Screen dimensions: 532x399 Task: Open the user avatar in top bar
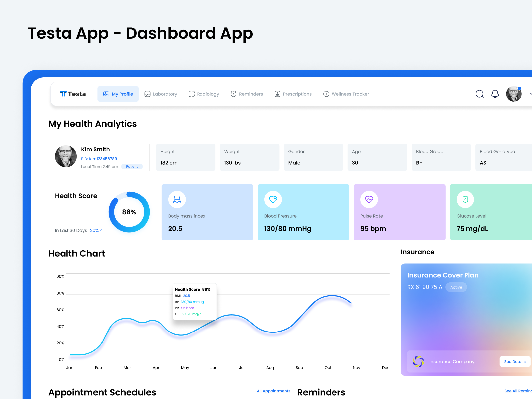[x=514, y=94]
